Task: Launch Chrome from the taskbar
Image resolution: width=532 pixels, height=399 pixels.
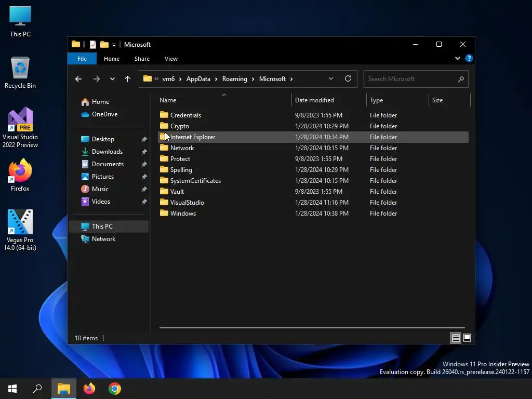Action: [x=115, y=389]
